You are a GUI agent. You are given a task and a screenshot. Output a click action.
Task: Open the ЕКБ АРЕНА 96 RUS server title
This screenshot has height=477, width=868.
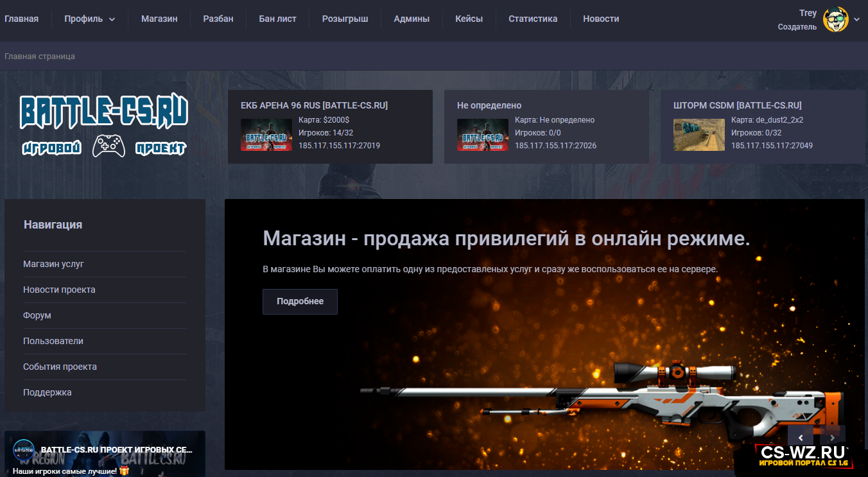pyautogui.click(x=314, y=105)
